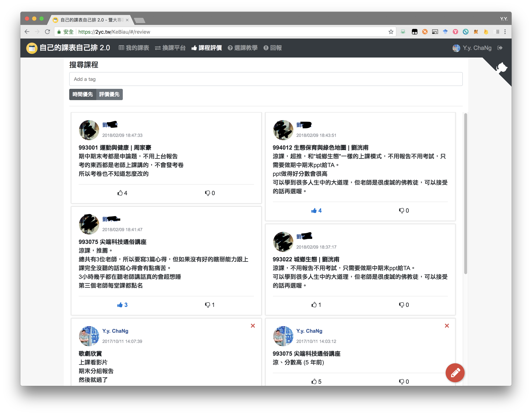This screenshot has height=415, width=532.
Task: Click the 回報 navbar link
Action: [x=273, y=48]
